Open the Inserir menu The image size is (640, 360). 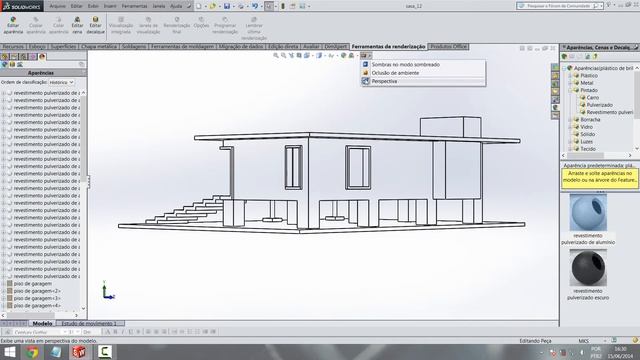coord(110,6)
